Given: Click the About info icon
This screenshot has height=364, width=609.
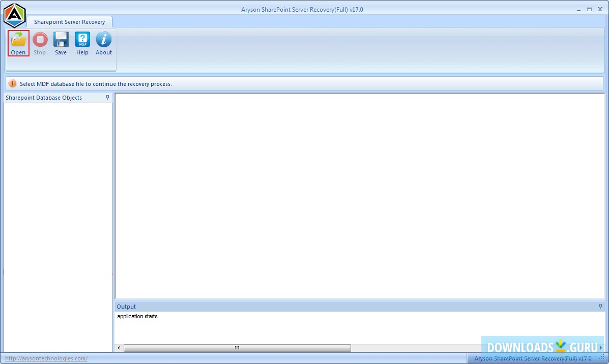Looking at the screenshot, I should pos(103,39).
